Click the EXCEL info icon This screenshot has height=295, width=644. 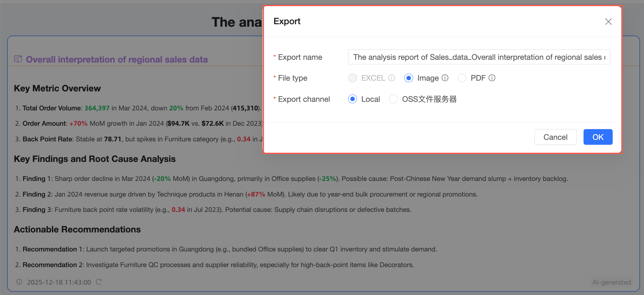click(x=391, y=78)
